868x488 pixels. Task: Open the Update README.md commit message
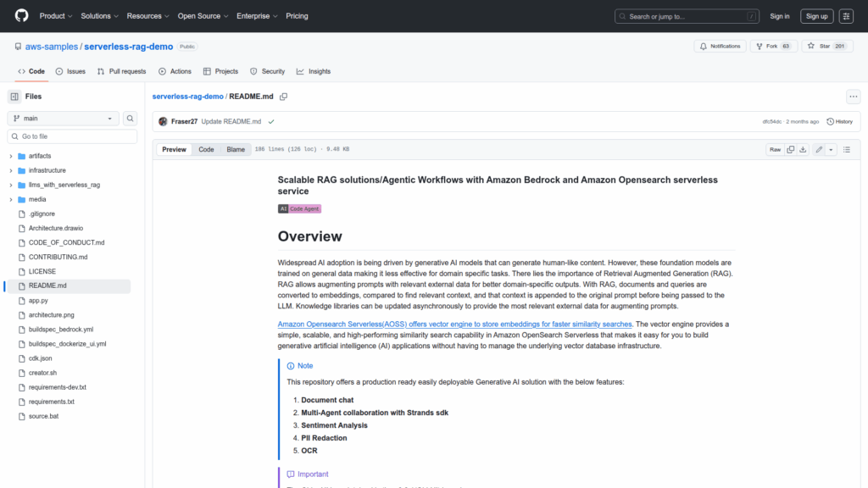(231, 122)
